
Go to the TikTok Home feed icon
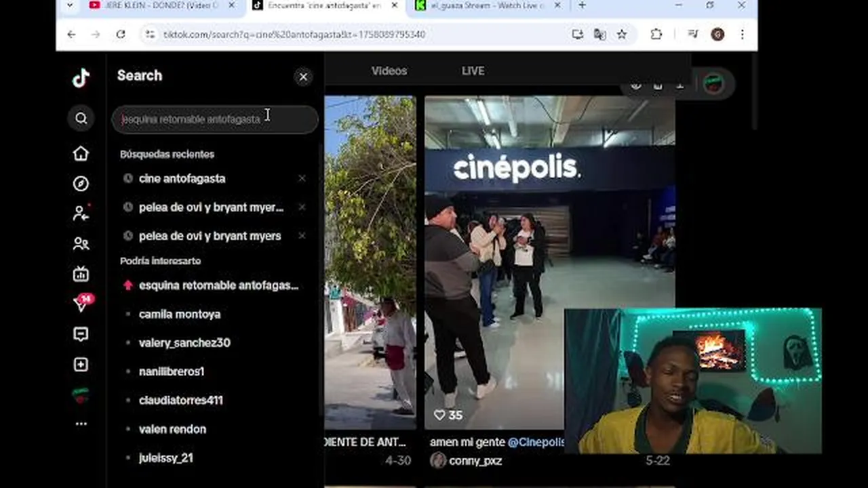pyautogui.click(x=81, y=154)
